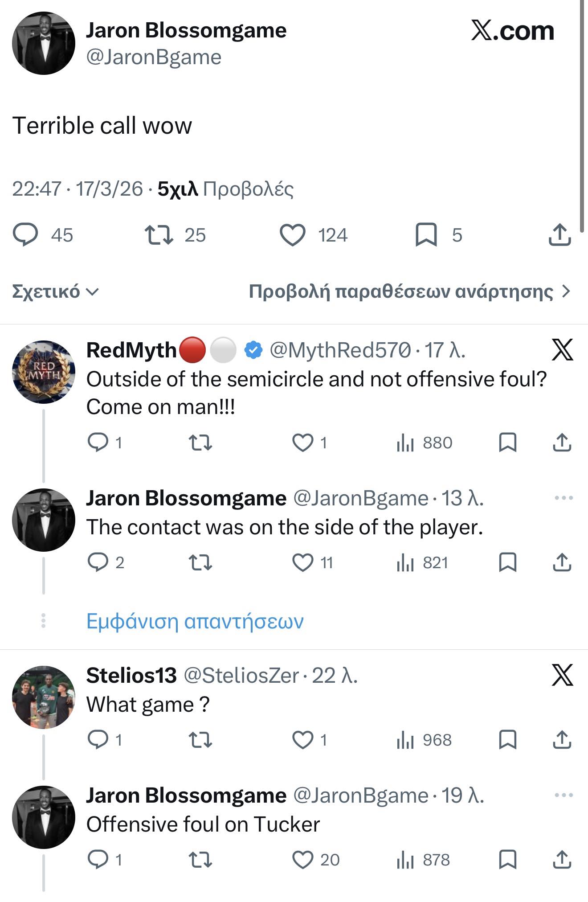Like RedMyth's semicircle reply

click(x=303, y=443)
